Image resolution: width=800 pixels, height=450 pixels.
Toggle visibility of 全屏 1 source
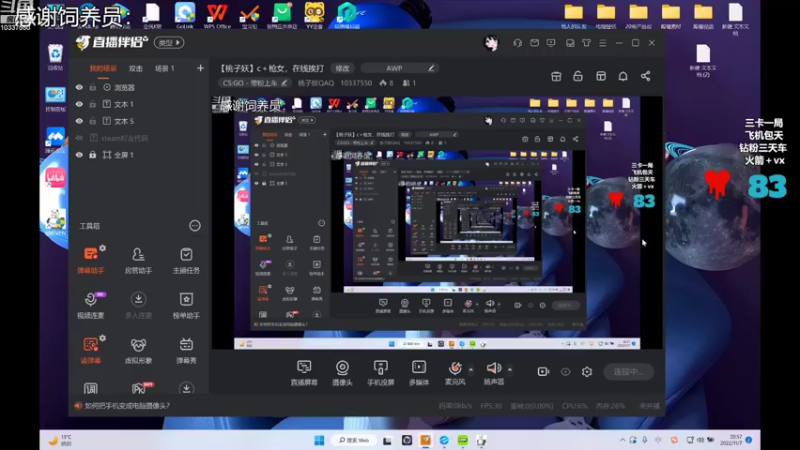pyautogui.click(x=79, y=155)
